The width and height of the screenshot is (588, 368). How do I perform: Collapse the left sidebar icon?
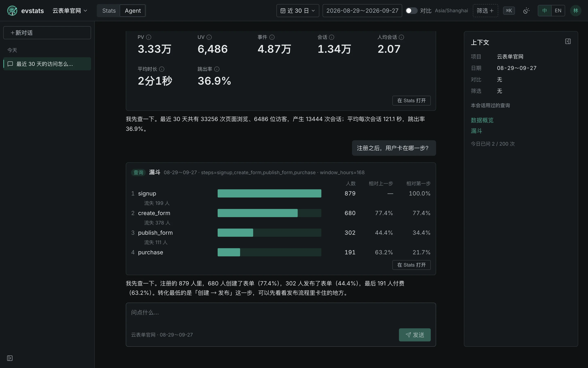(x=10, y=358)
